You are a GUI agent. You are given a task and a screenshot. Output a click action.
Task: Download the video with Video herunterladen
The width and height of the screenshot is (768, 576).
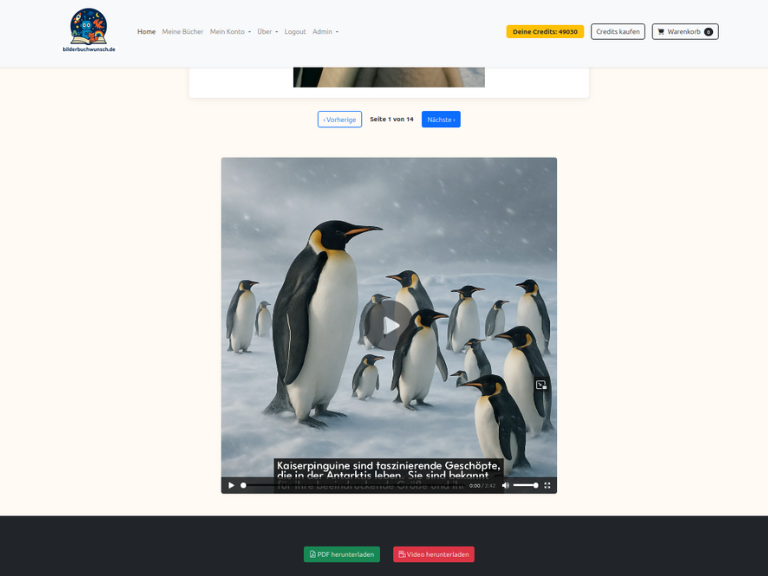click(433, 554)
